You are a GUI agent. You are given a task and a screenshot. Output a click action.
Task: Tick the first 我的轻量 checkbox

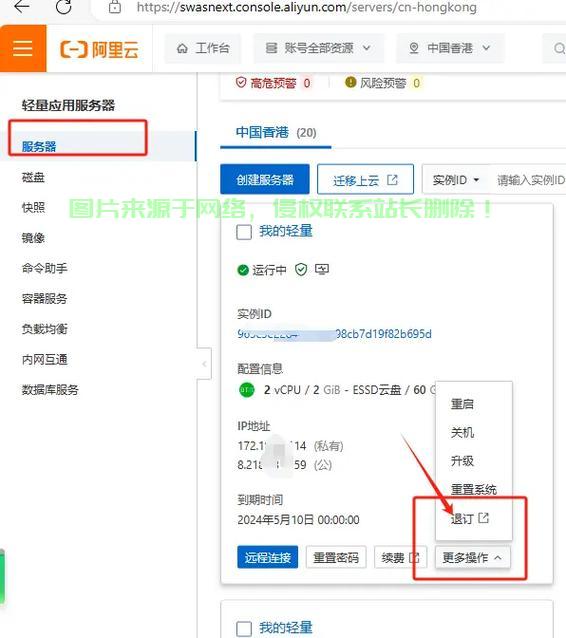(x=244, y=232)
